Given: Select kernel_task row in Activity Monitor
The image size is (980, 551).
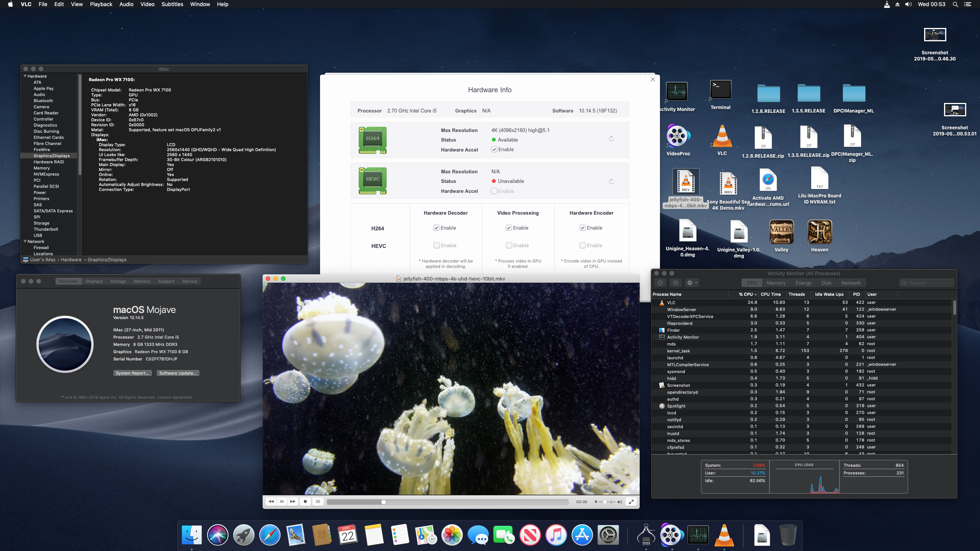Looking at the screenshot, I should click(802, 350).
